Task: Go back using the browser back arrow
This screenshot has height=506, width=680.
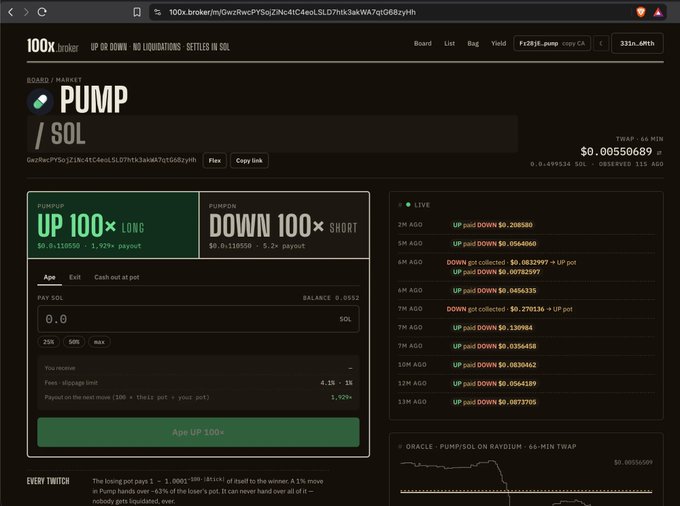Action: (x=11, y=12)
